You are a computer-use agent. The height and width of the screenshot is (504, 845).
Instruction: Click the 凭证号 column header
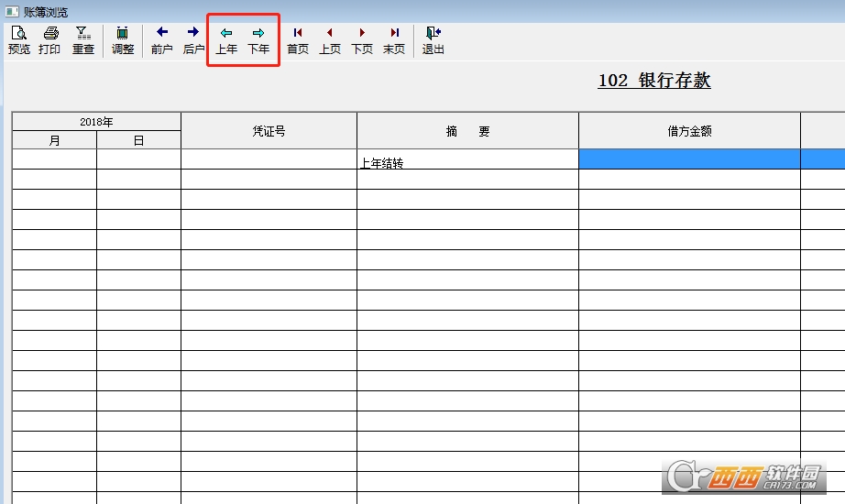pos(269,130)
